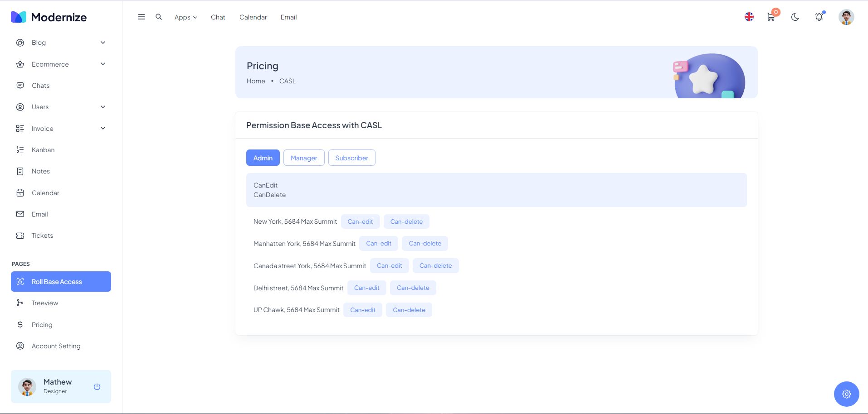Click the Home breadcrumb link
868x414 pixels.
(256, 81)
